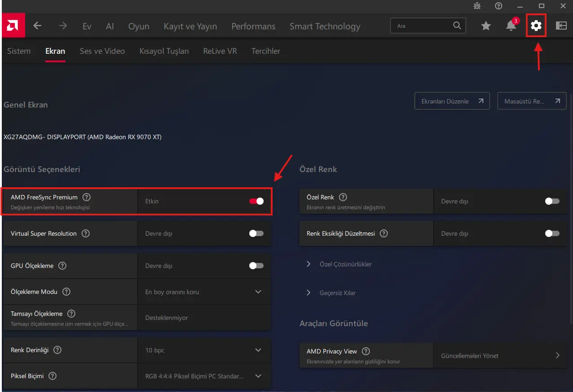Show help for Renk Derinliği

tap(57, 350)
